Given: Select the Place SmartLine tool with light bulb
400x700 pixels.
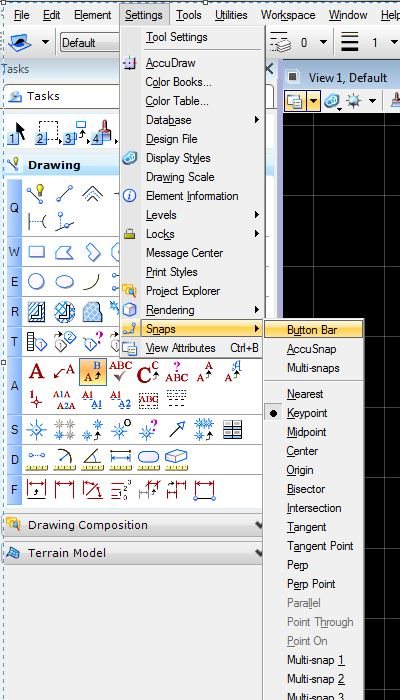Looking at the screenshot, I should click(x=37, y=194).
